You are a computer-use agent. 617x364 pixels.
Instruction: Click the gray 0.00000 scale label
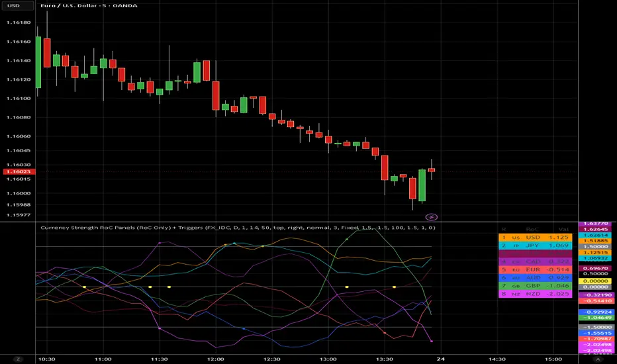point(595,287)
